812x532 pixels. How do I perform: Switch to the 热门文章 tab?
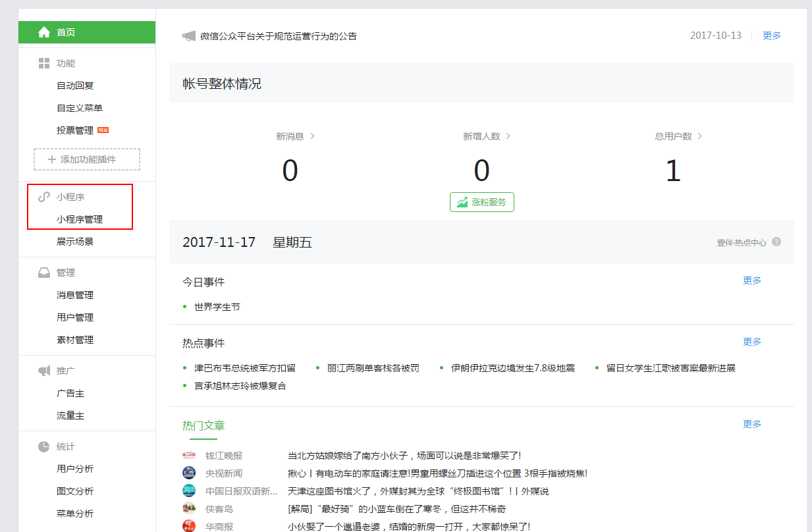click(x=203, y=426)
